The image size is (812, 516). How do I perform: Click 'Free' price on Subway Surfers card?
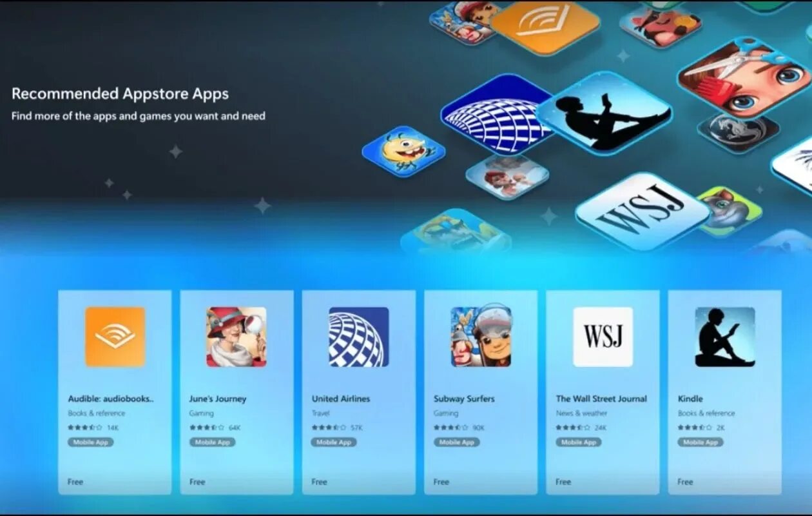coord(441,482)
